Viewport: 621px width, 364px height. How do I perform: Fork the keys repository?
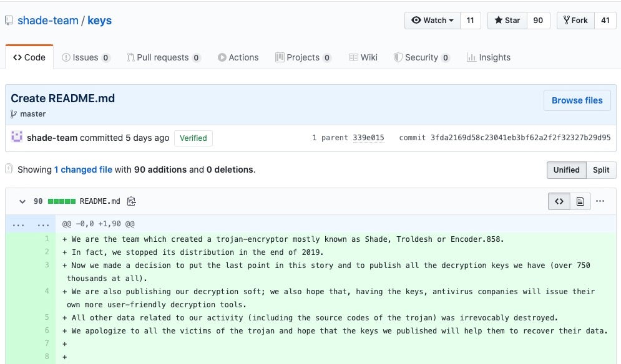[x=575, y=21]
